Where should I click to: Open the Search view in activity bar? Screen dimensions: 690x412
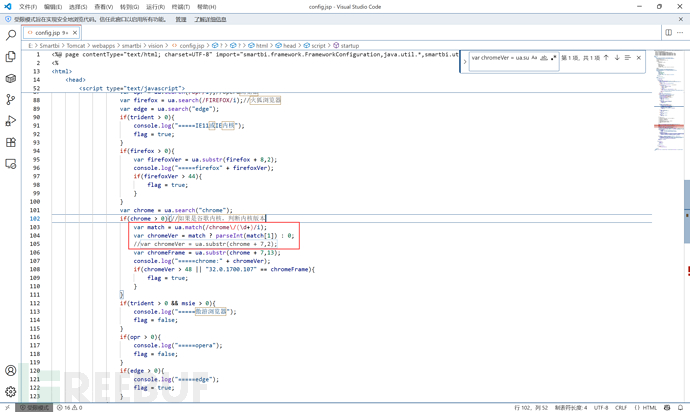point(11,35)
